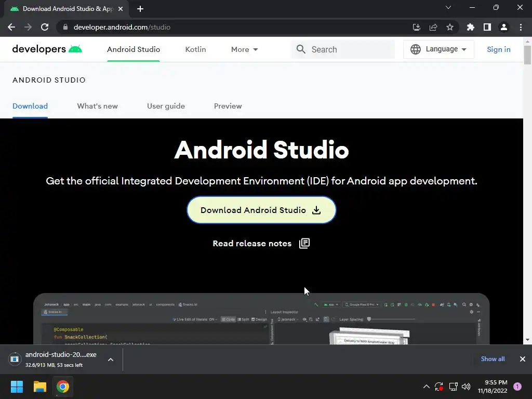The width and height of the screenshot is (532, 399).
Task: Open File Explorer from the taskbar
Action: pos(39,387)
